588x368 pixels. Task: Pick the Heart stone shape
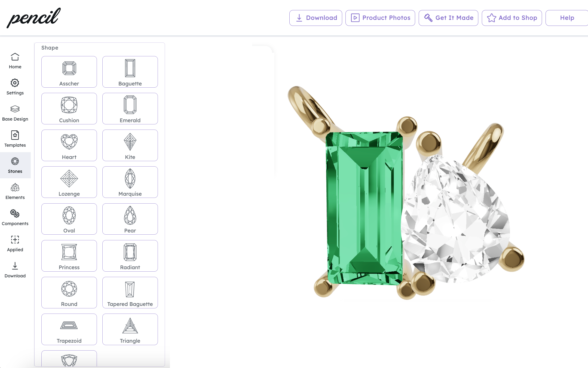69,145
